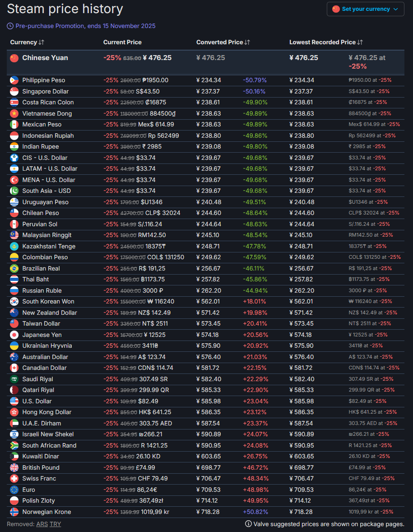413x532 pixels.
Task: Click the Japanese Yen flag icon
Action: (14, 335)
